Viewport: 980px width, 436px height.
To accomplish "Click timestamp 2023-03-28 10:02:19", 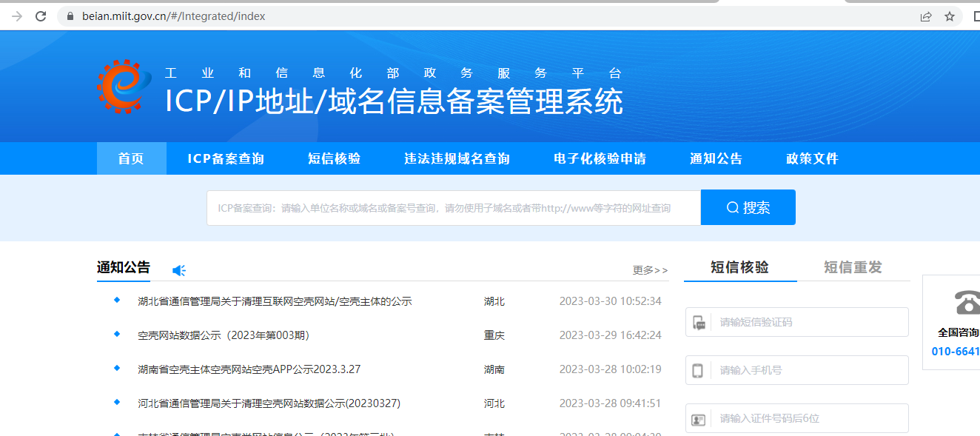I will [611, 369].
